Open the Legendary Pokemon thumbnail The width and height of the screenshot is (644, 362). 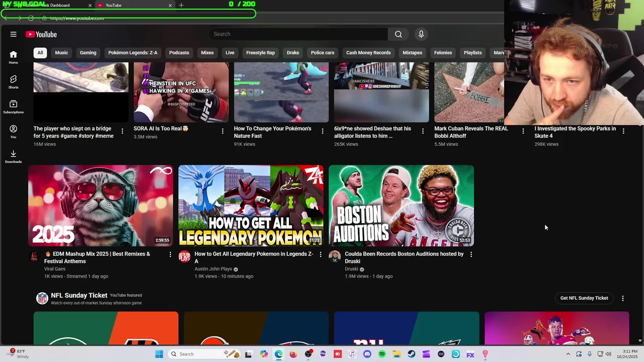(x=251, y=206)
